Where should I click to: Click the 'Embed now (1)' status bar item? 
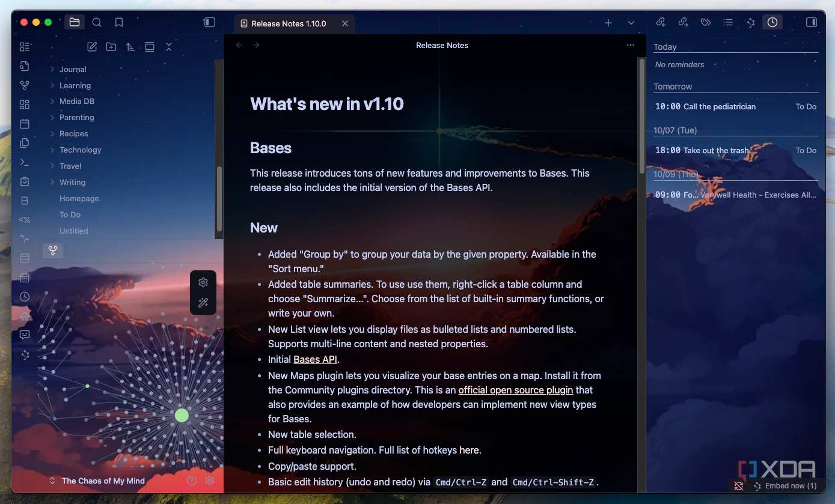785,485
